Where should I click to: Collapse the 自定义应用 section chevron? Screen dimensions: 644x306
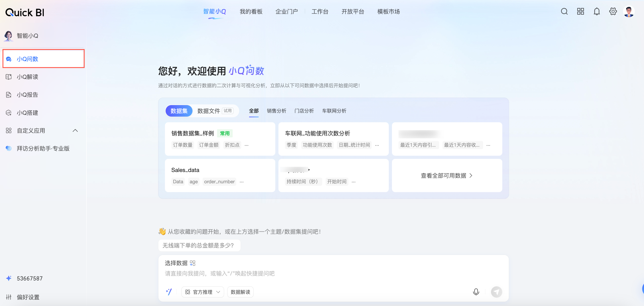(75, 130)
